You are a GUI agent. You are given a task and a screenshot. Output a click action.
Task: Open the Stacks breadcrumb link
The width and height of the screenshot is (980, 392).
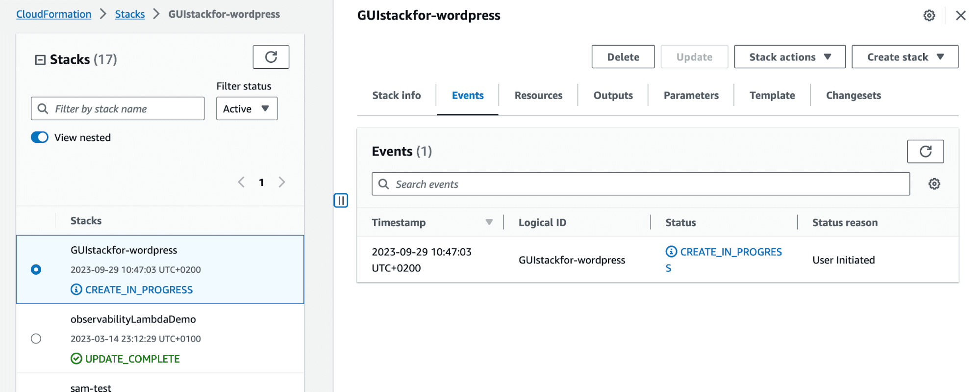pos(130,14)
